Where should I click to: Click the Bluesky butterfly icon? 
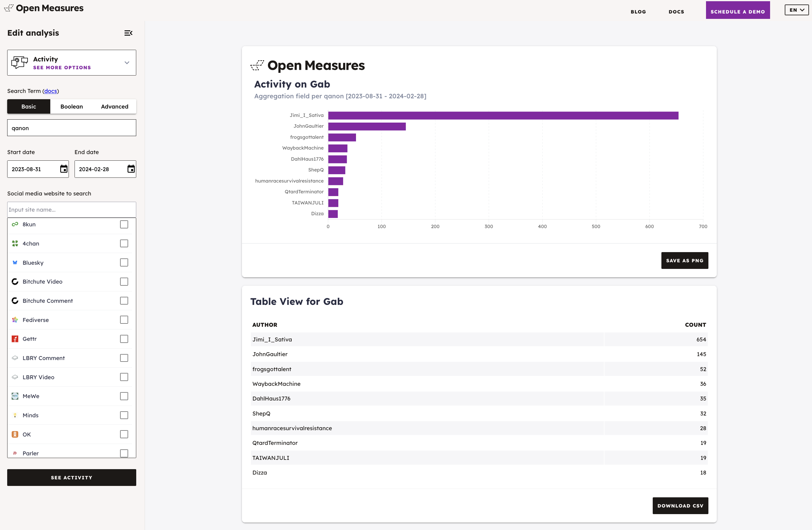click(x=15, y=263)
